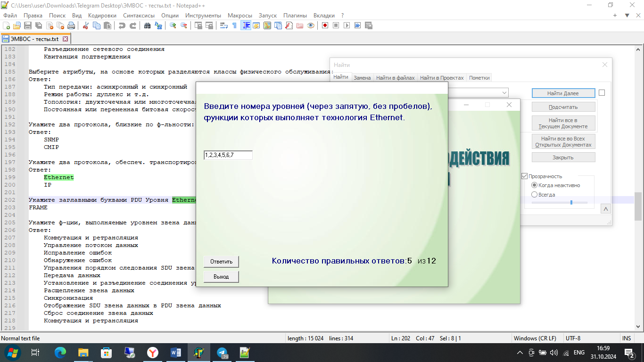Click the Zoom In toolbar icon
Viewport: 644px width, 362px height.
(173, 25)
